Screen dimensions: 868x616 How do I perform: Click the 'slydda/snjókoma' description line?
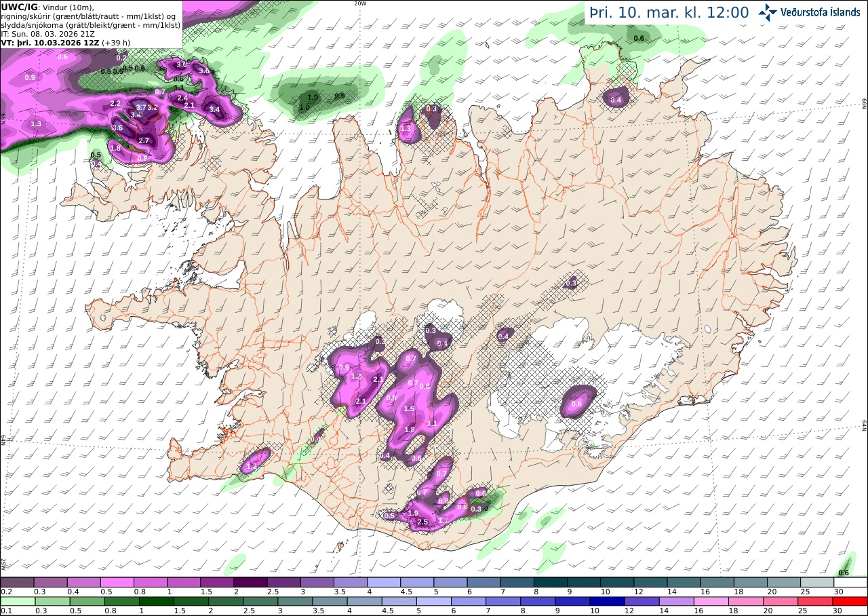[90, 24]
